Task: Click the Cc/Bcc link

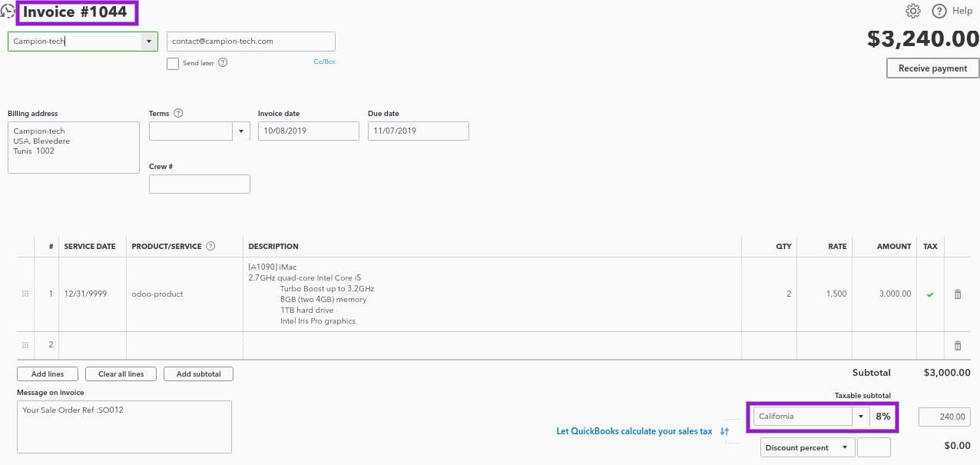Action: click(x=324, y=61)
